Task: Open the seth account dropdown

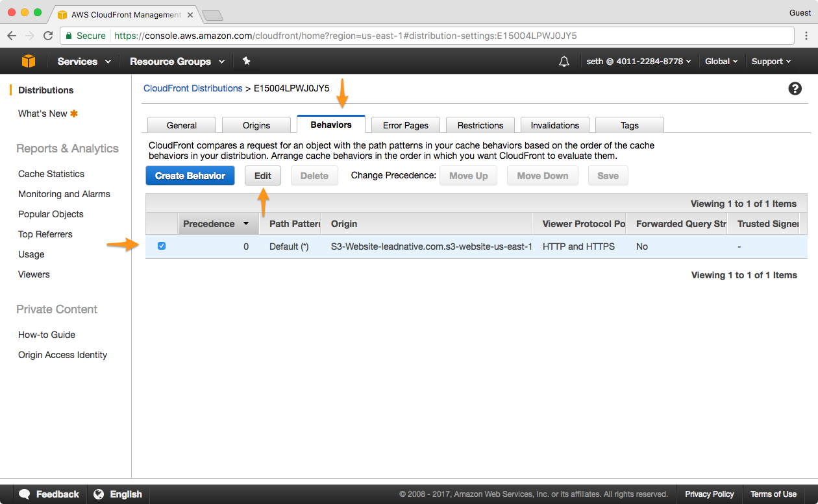Action: coord(639,61)
